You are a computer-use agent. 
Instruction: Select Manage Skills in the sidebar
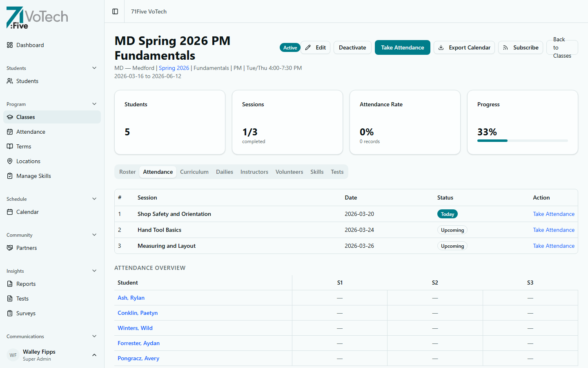coord(33,176)
